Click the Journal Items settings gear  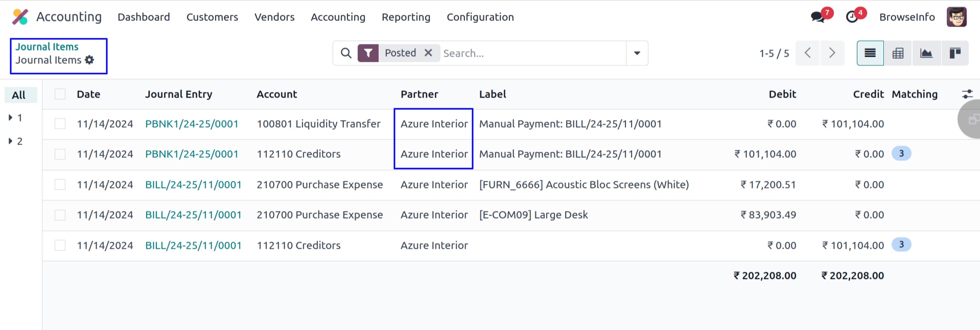[89, 60]
